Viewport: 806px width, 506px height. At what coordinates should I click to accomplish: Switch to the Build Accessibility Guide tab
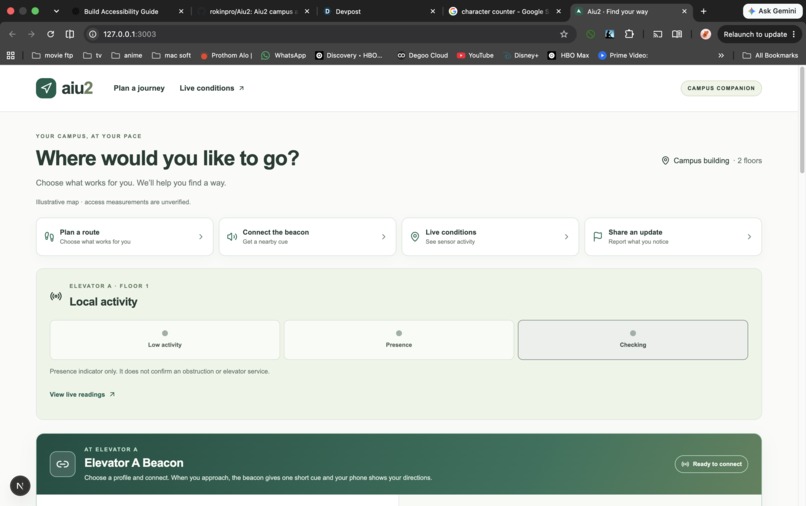(x=121, y=11)
